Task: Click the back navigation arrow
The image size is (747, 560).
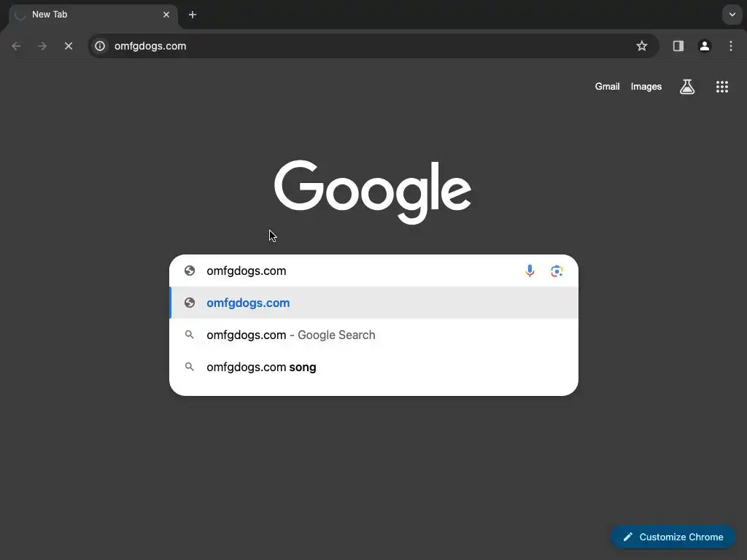Action: [x=16, y=46]
